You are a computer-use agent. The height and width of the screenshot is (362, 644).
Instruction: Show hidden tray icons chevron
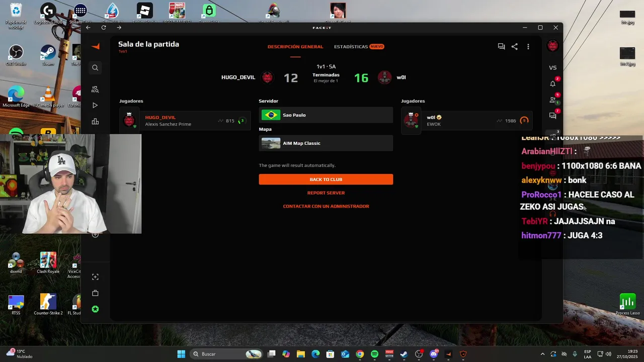coord(542,354)
